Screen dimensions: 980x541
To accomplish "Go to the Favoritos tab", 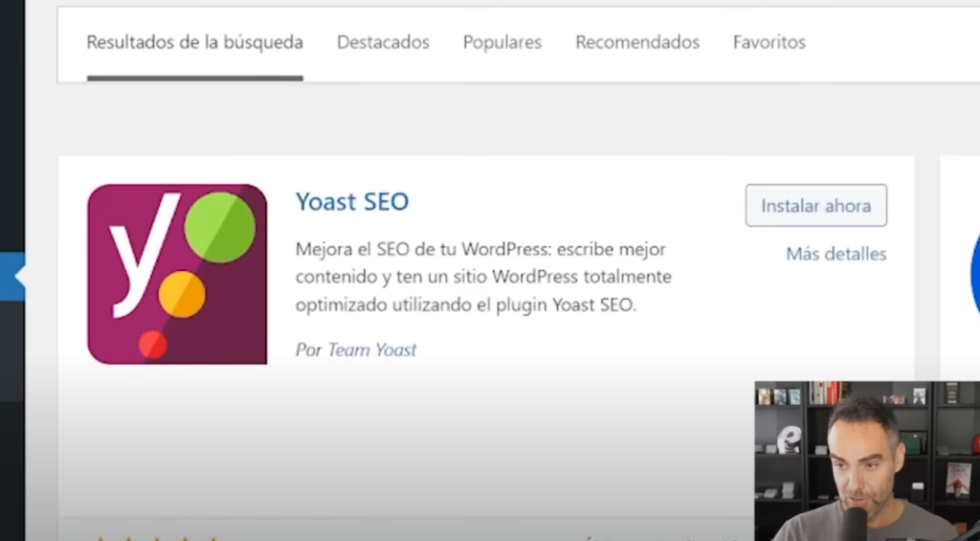I will [x=769, y=42].
